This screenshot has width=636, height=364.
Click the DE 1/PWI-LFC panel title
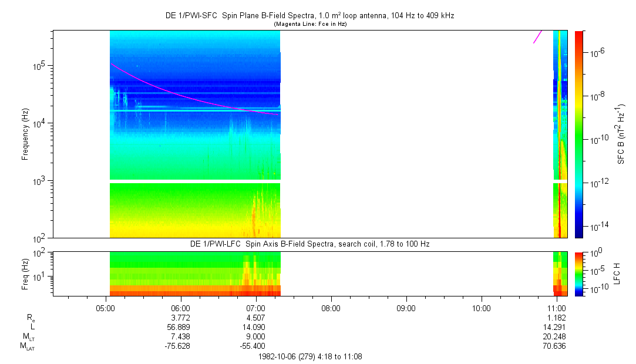pyautogui.click(x=309, y=244)
